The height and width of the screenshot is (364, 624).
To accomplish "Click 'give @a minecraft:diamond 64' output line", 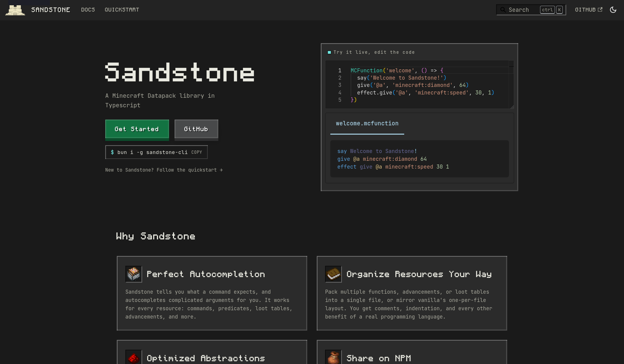I will tap(382, 159).
